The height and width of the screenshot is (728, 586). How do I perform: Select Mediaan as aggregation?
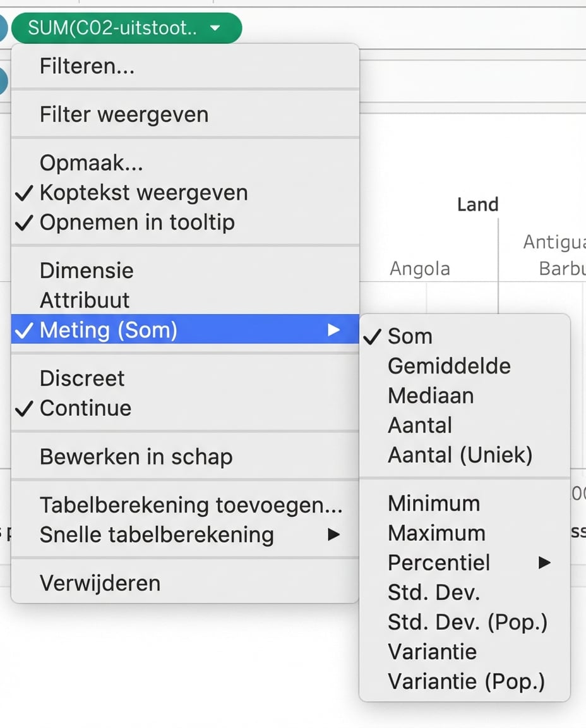tap(431, 396)
